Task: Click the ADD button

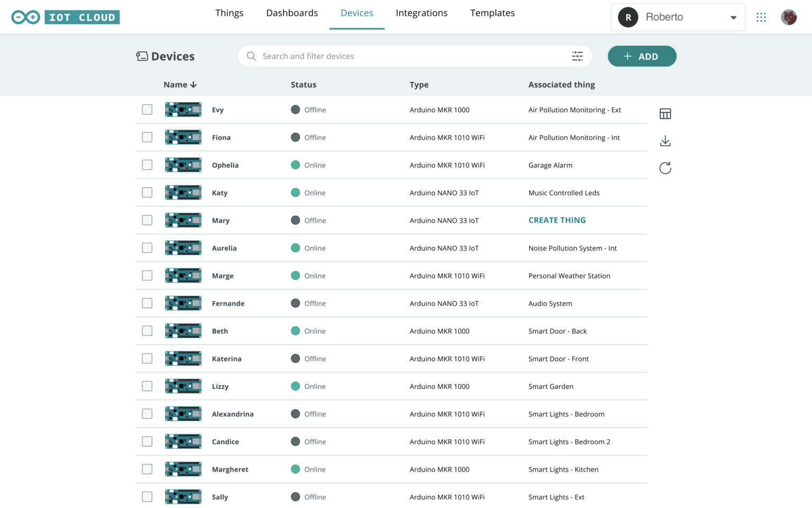Action: 642,56
